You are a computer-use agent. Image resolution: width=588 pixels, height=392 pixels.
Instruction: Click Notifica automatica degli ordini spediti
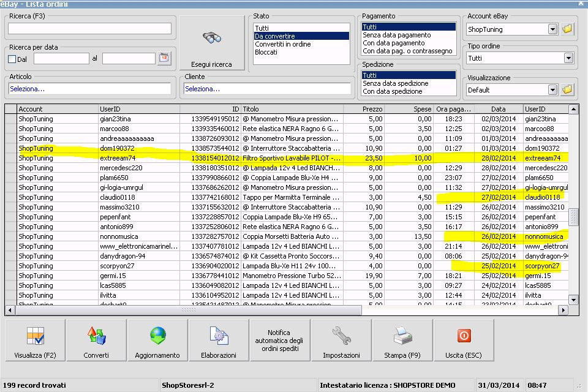pyautogui.click(x=280, y=341)
